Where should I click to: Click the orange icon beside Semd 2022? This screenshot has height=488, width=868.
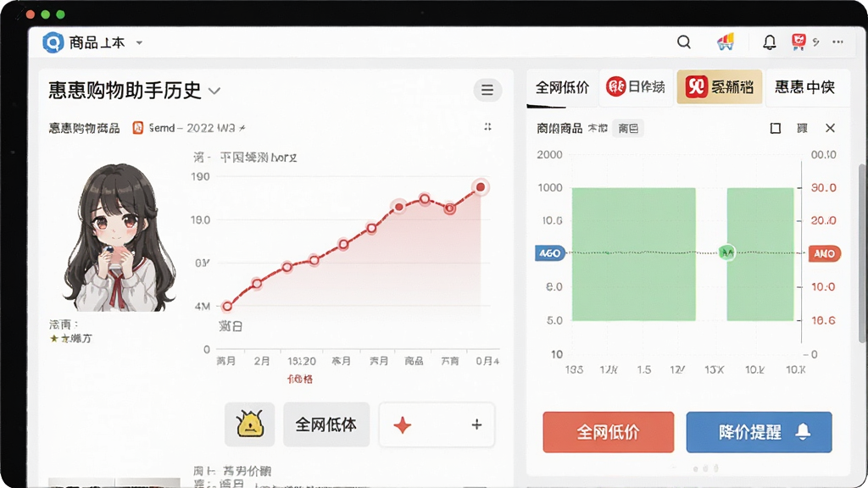tap(138, 128)
